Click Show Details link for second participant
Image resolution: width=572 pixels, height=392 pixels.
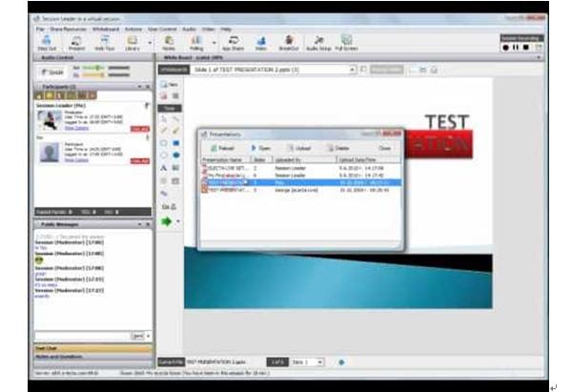76,160
